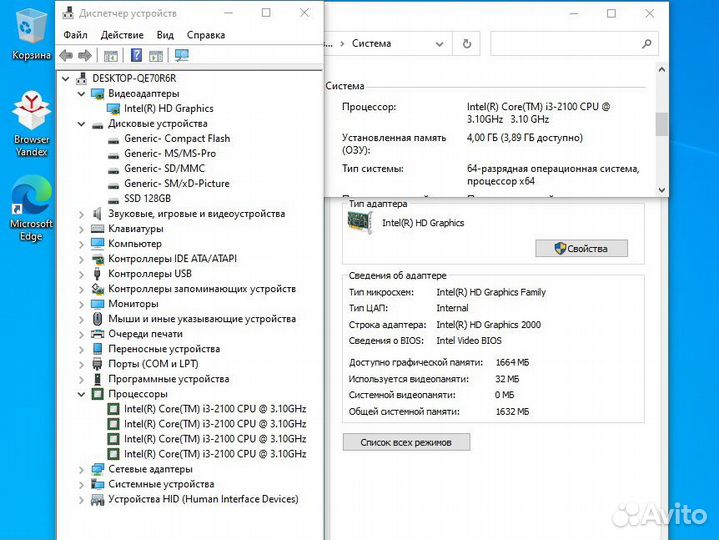Image resolution: width=719 pixels, height=540 pixels.
Task: Select Системные устройства category
Action: [x=161, y=484]
